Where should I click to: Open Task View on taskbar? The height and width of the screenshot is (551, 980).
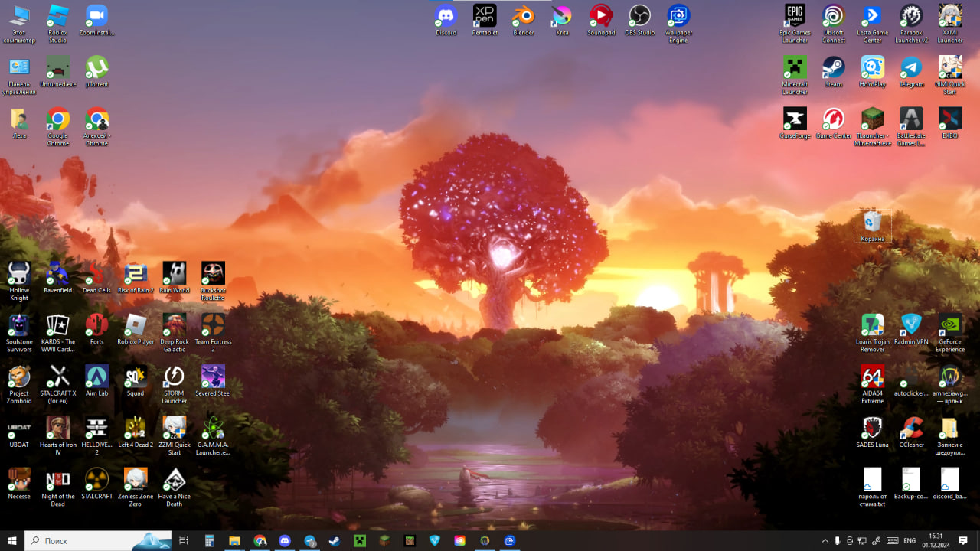point(184,540)
